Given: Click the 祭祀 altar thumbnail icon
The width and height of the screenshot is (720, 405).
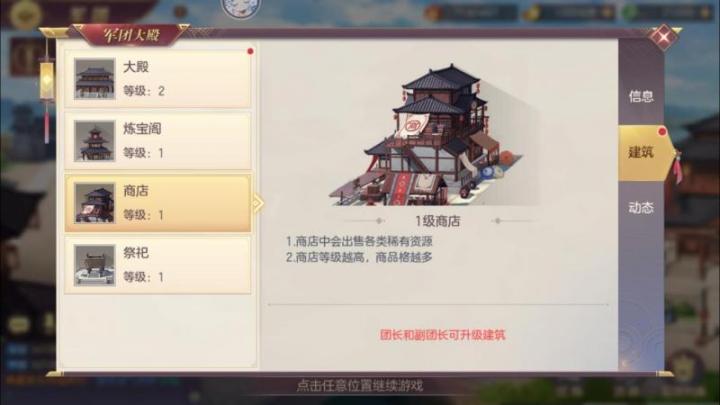Looking at the screenshot, I should click(x=95, y=265).
